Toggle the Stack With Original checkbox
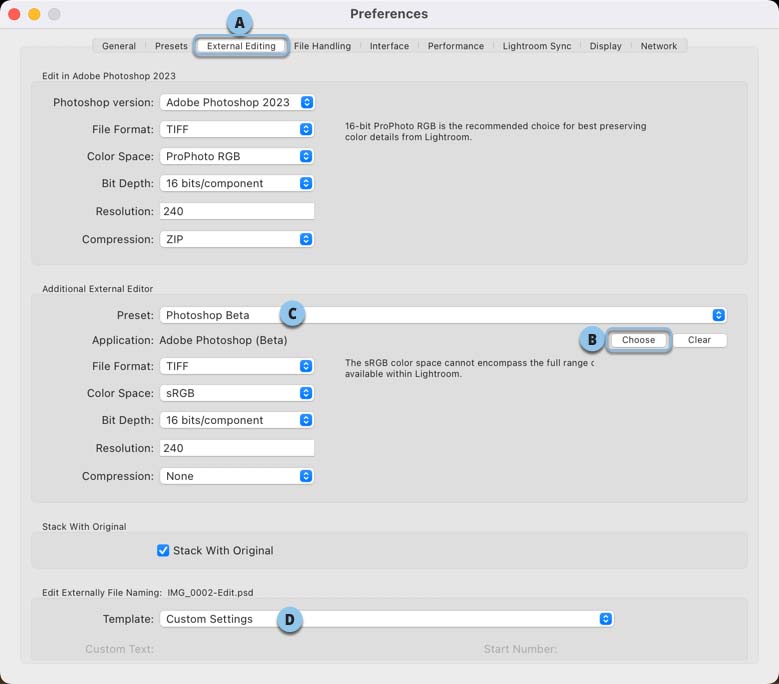 (163, 550)
